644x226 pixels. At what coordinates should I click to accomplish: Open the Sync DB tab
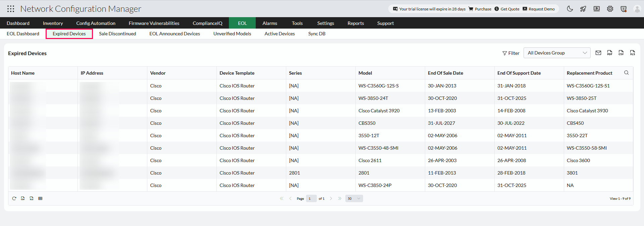(317, 34)
